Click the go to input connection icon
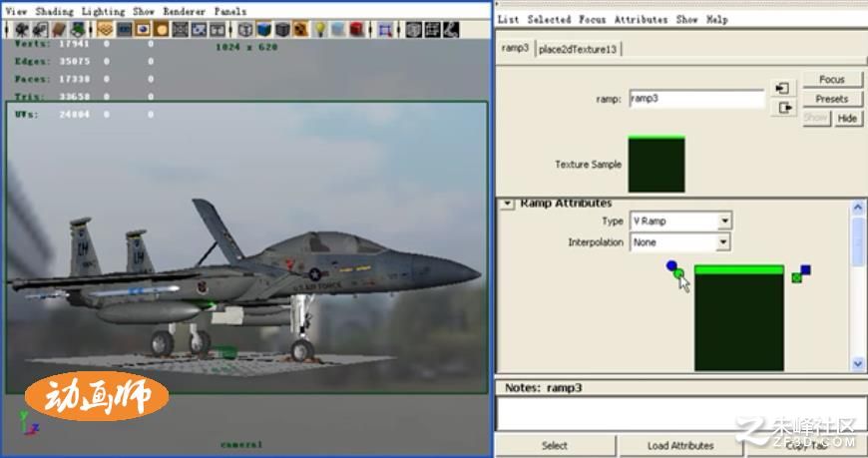The height and width of the screenshot is (458, 868). coord(783,88)
